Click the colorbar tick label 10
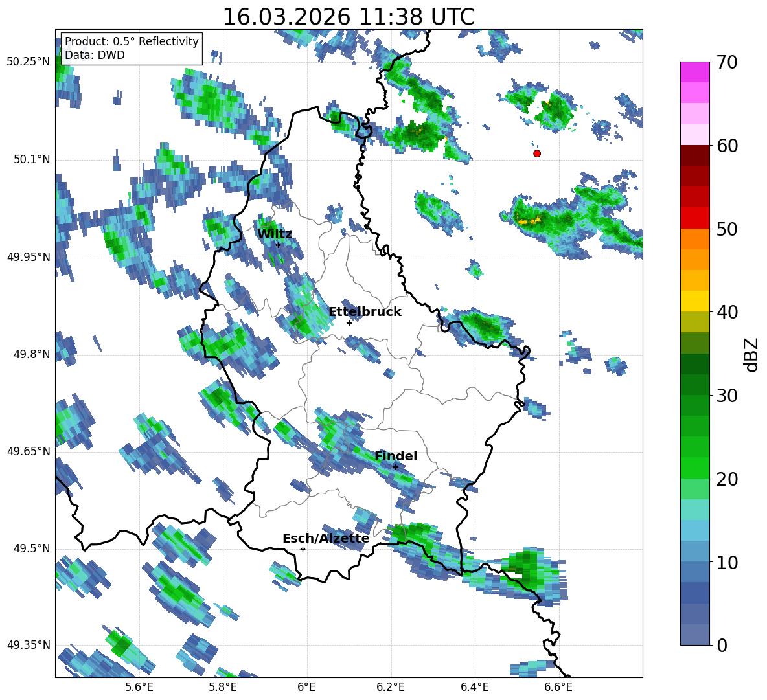The width and height of the screenshot is (767, 700). pos(727,562)
